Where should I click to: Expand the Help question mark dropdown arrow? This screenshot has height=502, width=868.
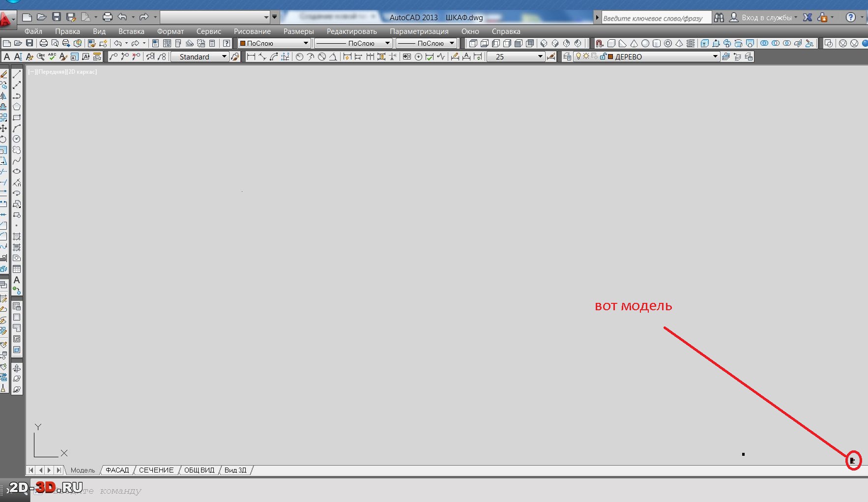click(862, 17)
